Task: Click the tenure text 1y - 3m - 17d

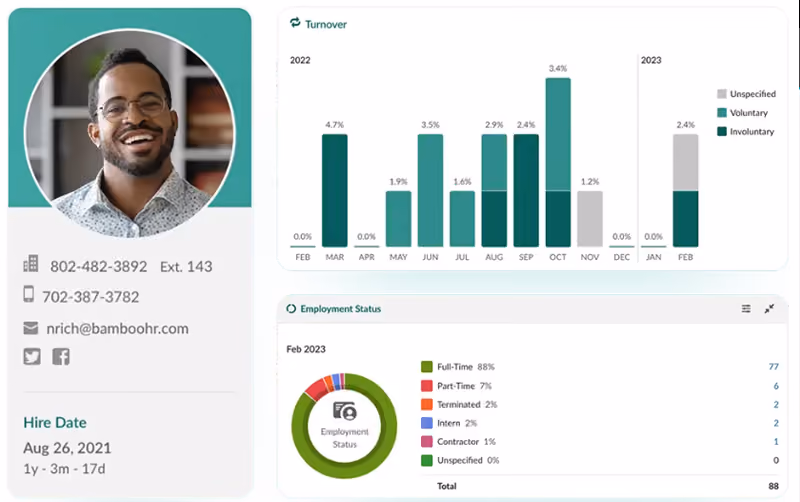Action: [x=64, y=469]
